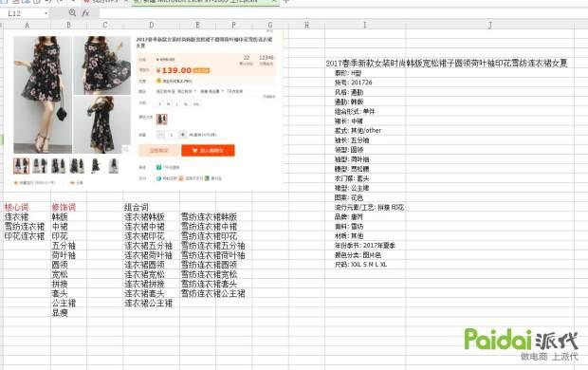Switch to the Microsoft Excel 97-2003 workbook tab

[204, 2]
